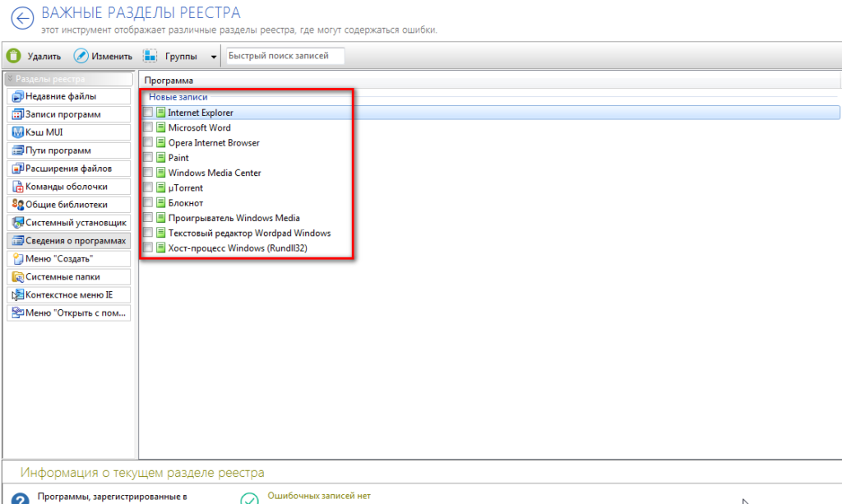The width and height of the screenshot is (842, 504).
Task: Select the 'Хост-процесс Windows (Rundll32)' text
Action: [238, 248]
